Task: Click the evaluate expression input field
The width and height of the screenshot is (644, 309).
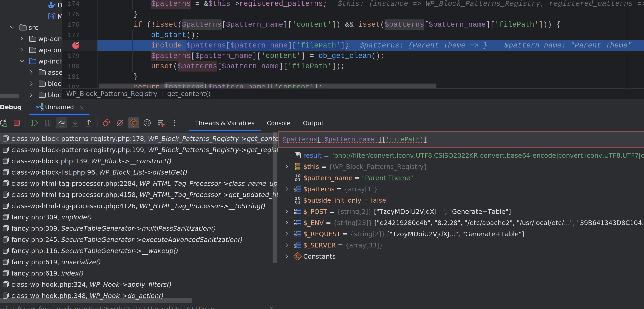Action: (x=461, y=139)
